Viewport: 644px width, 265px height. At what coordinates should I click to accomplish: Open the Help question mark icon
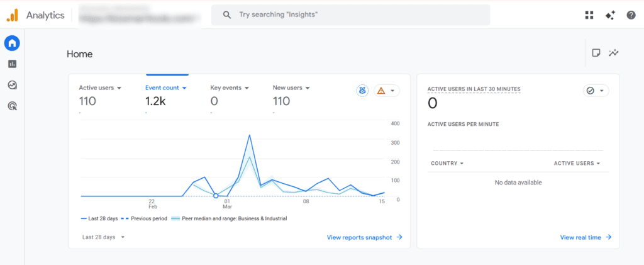tap(631, 15)
